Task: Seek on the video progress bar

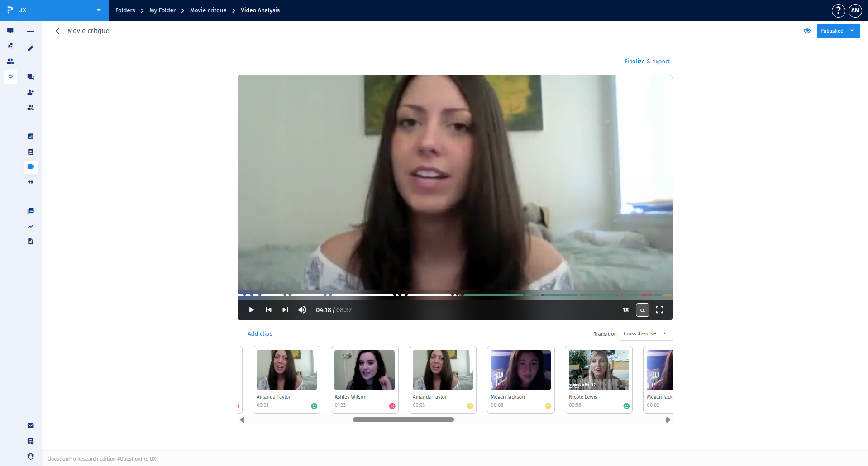Action: click(x=455, y=295)
